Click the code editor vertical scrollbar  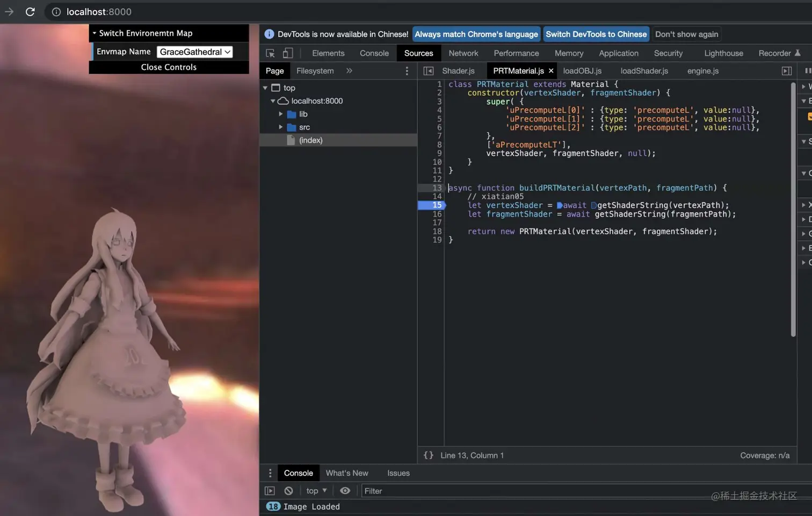(x=793, y=210)
